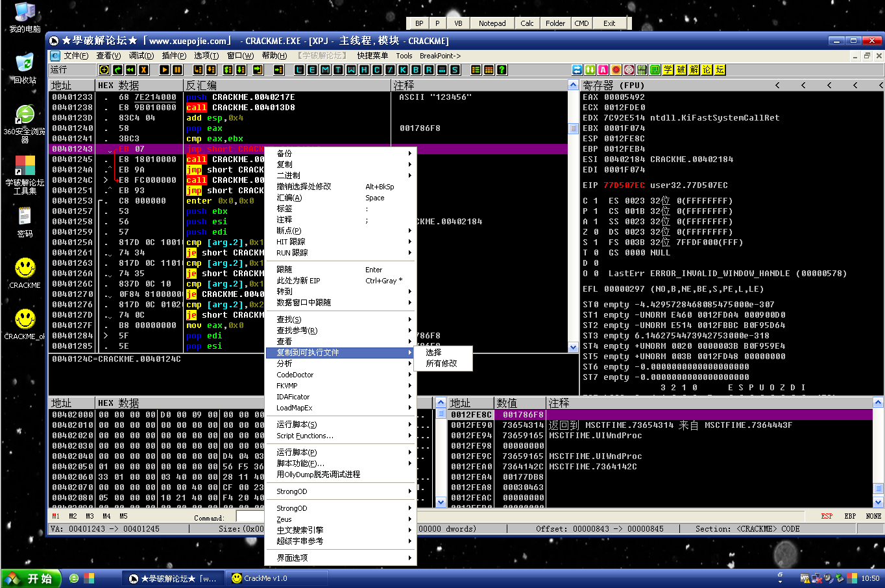885x588 pixels.
Task: Pause execution with the pause icon
Action: click(177, 69)
